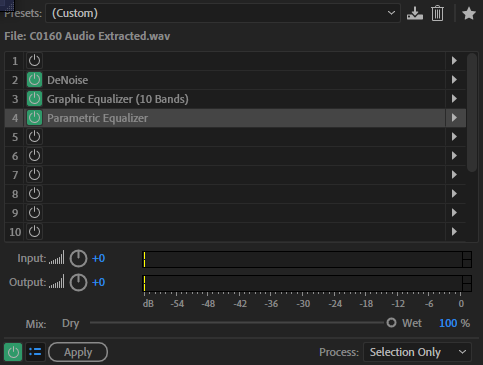Viewport: 483px width, 365px height.
Task: Toggle power for effect slot 5
Action: 34,137
